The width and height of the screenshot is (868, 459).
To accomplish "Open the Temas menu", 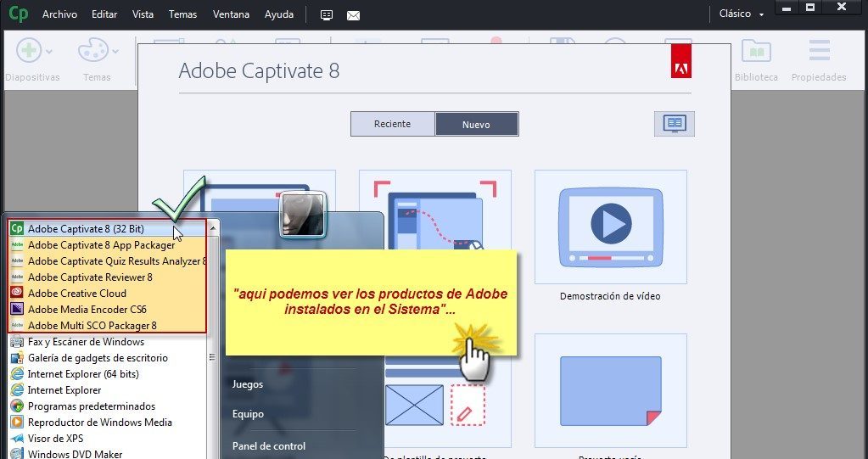I will [x=182, y=14].
